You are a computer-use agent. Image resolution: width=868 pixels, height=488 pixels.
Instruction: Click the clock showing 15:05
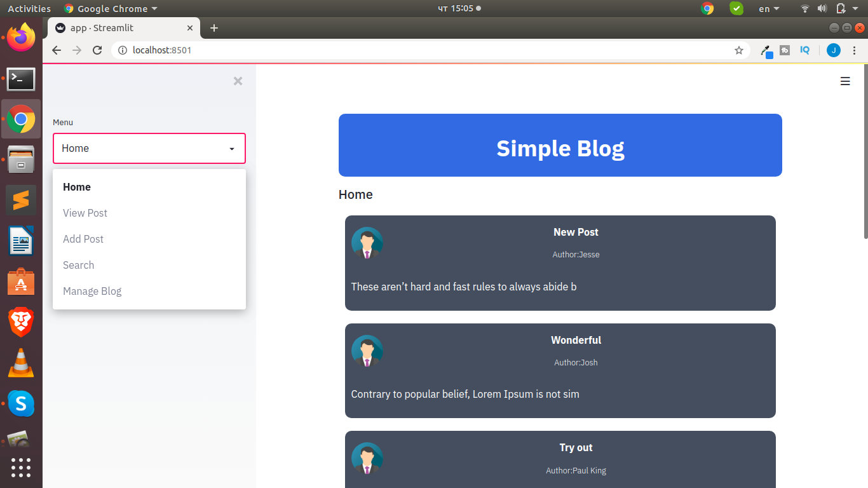[x=459, y=8]
